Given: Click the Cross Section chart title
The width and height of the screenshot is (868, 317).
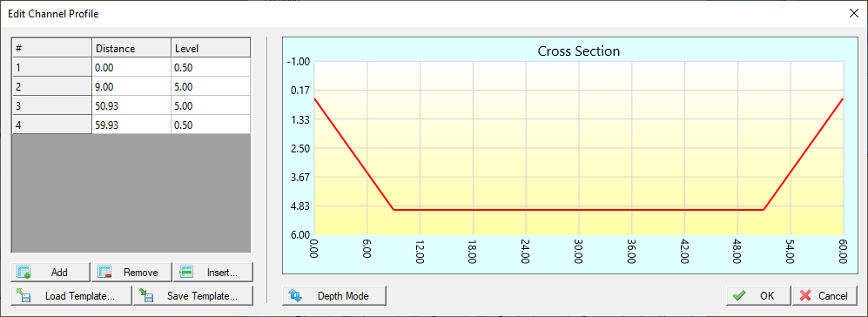Looking at the screenshot, I should (x=578, y=51).
